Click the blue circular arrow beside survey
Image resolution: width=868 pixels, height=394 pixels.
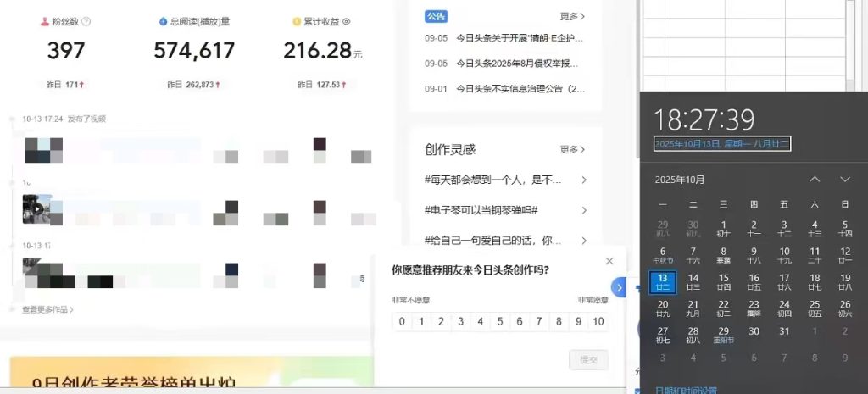pyautogui.click(x=619, y=288)
